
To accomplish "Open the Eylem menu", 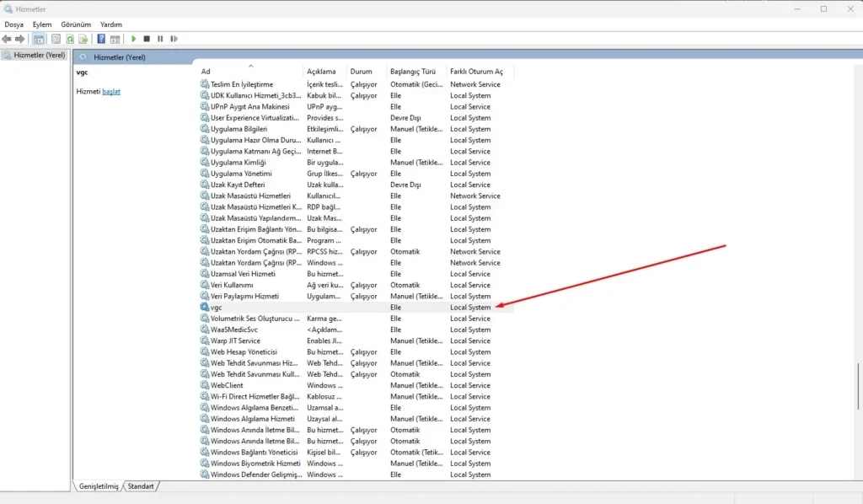I will [x=42, y=24].
